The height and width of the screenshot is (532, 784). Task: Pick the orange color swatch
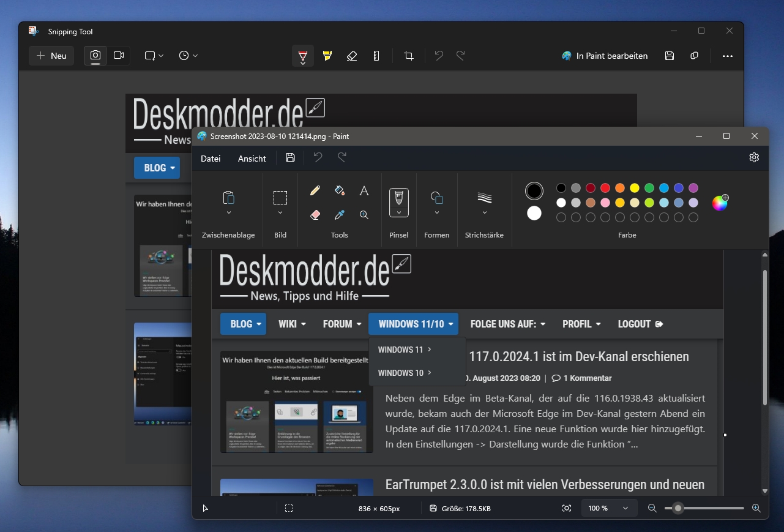pyautogui.click(x=620, y=188)
